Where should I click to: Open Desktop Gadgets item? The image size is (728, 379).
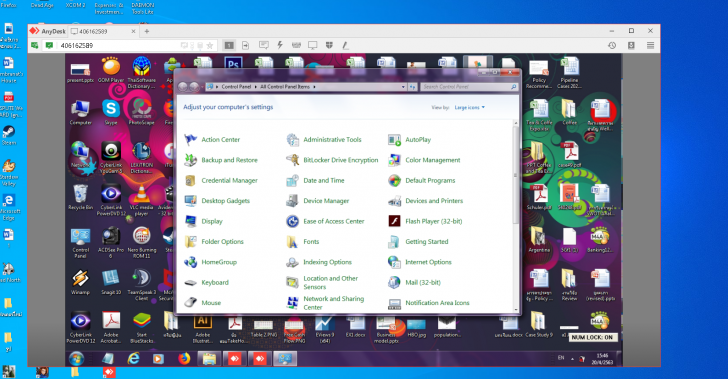tap(217, 201)
